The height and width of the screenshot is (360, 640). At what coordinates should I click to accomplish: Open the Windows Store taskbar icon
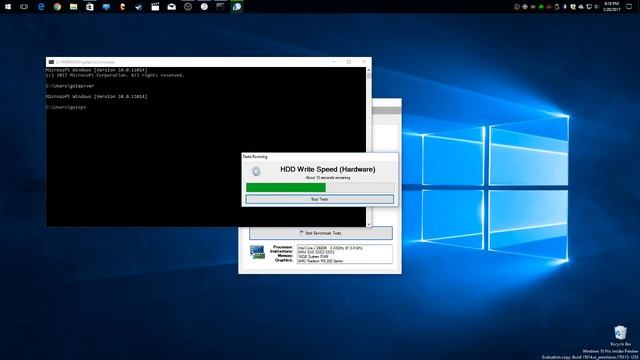(90, 7)
